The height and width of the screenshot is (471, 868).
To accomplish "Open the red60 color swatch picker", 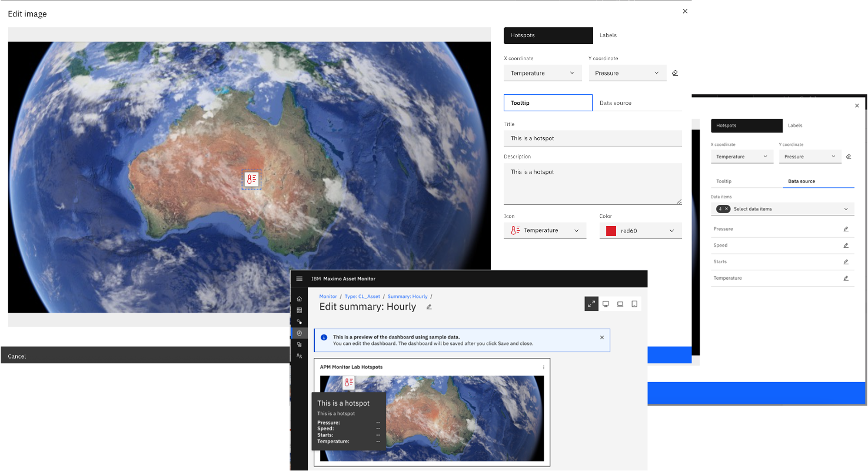I will click(640, 230).
